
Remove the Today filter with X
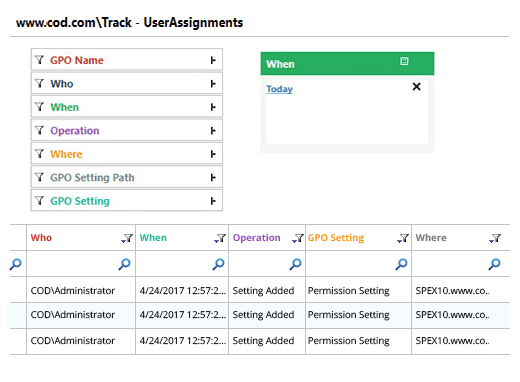click(416, 87)
